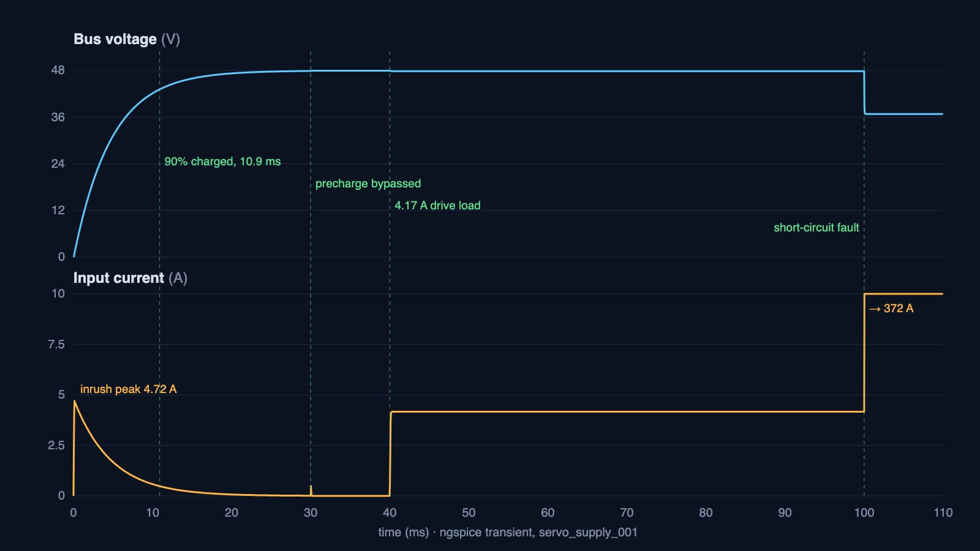Click the time axis tick 90
The width and height of the screenshot is (980, 551).
click(785, 512)
